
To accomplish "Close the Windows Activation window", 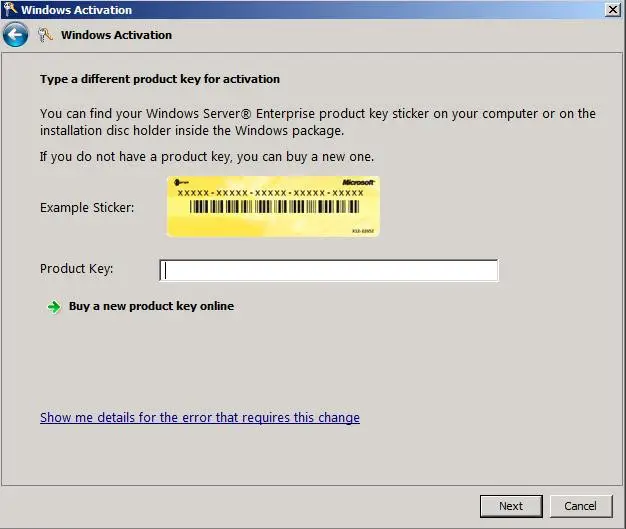I will pos(613,10).
